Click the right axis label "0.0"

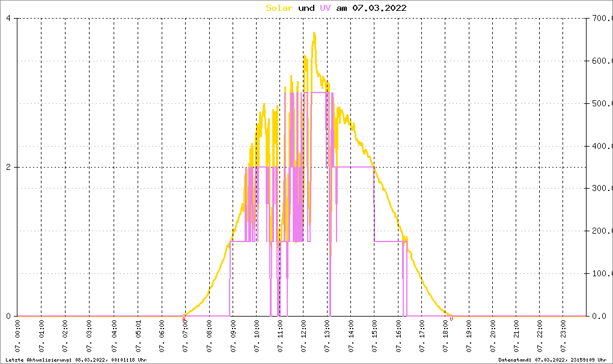[600, 316]
